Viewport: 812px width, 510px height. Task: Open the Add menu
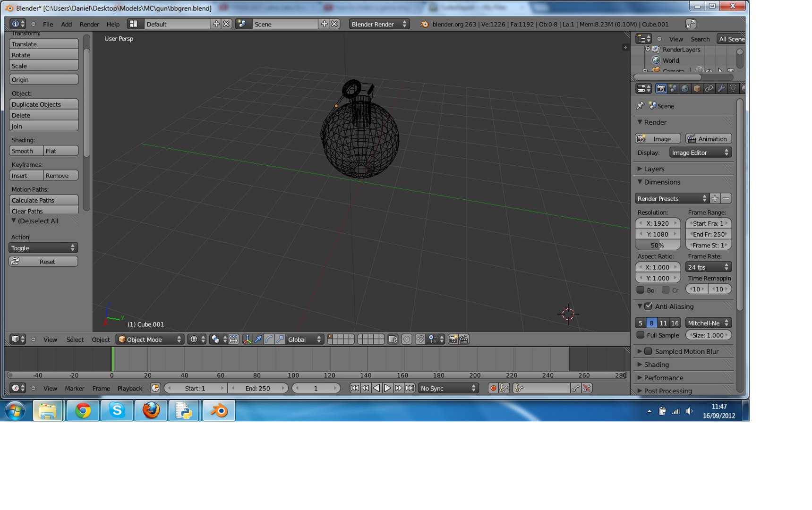tap(66, 24)
